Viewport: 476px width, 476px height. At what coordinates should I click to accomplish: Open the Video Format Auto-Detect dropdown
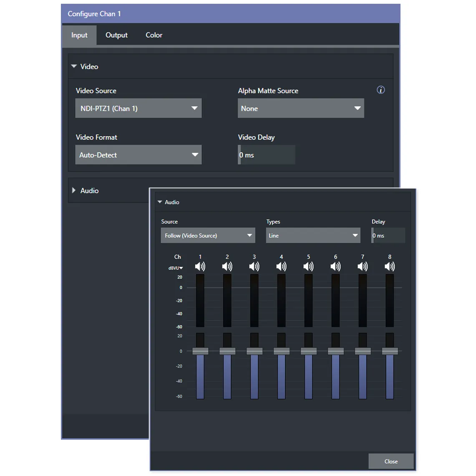(x=139, y=154)
